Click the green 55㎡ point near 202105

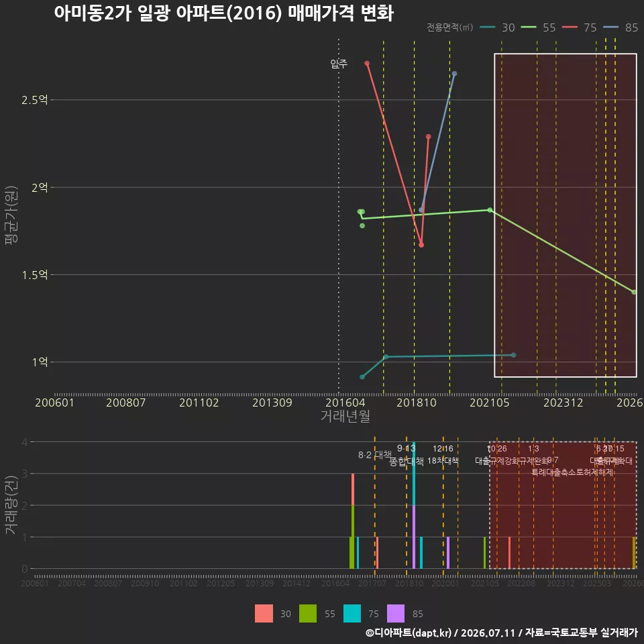[x=490, y=210]
